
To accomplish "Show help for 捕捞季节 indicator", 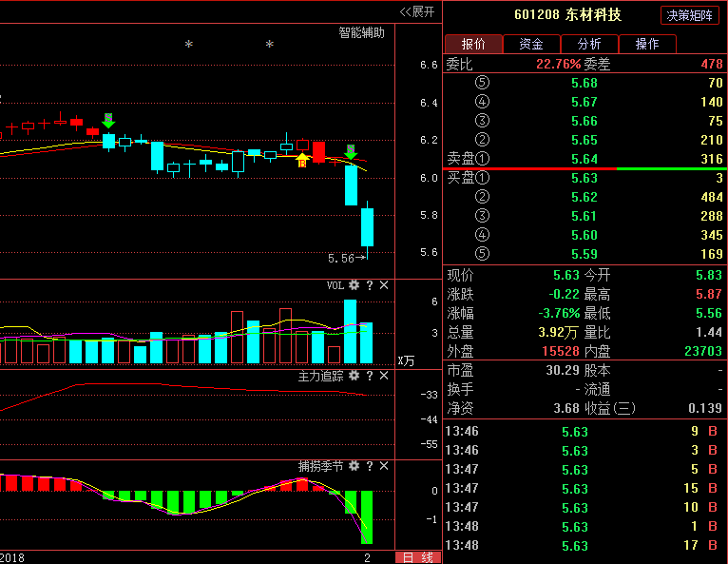I will tap(369, 466).
